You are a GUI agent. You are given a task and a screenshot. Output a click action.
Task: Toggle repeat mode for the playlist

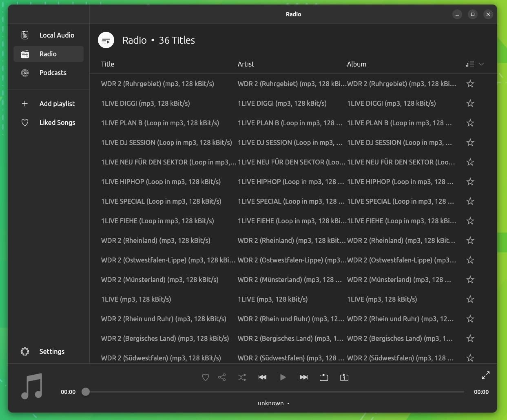324,377
